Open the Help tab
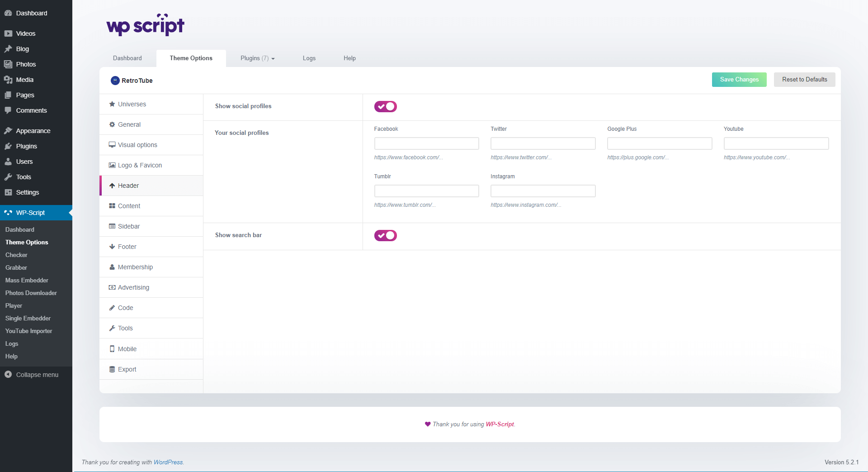Screen dimensions: 868x472 [349, 58]
